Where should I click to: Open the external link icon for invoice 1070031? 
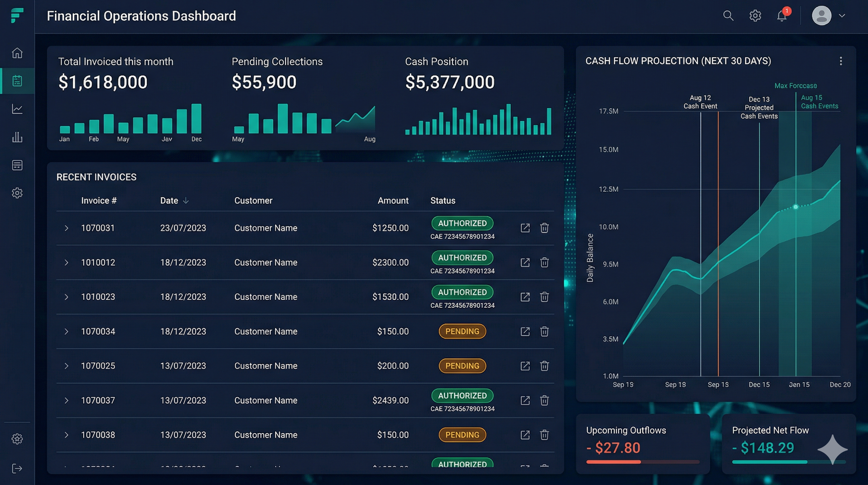525,228
